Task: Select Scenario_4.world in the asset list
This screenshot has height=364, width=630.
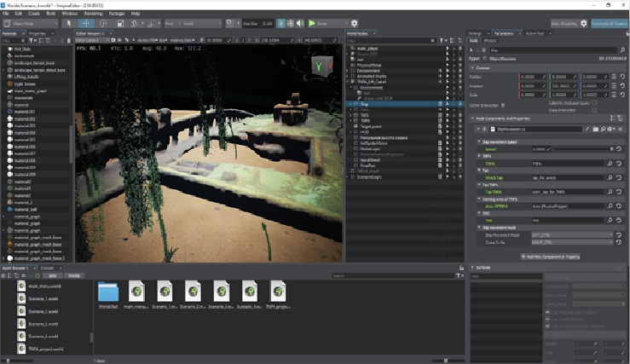Action: pos(43,337)
